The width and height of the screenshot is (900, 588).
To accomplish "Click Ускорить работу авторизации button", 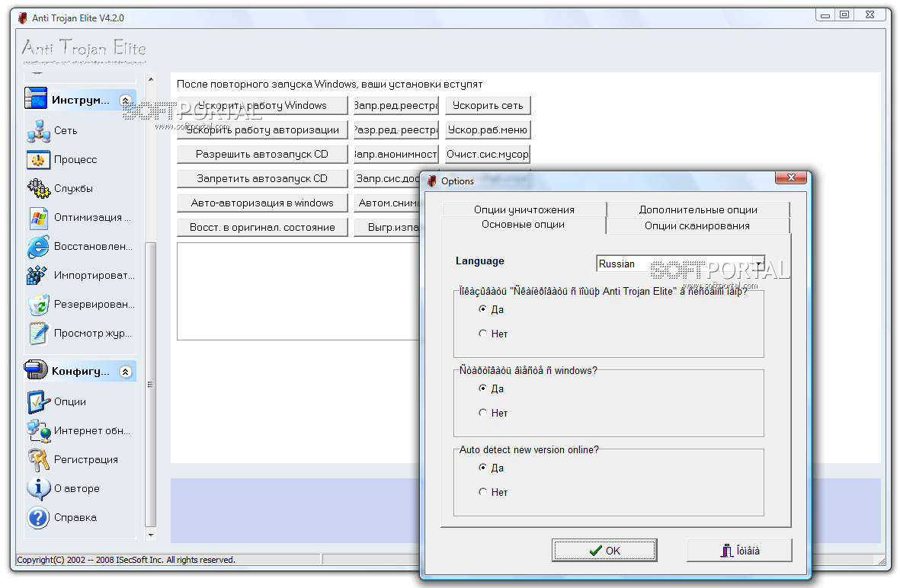I will [261, 129].
